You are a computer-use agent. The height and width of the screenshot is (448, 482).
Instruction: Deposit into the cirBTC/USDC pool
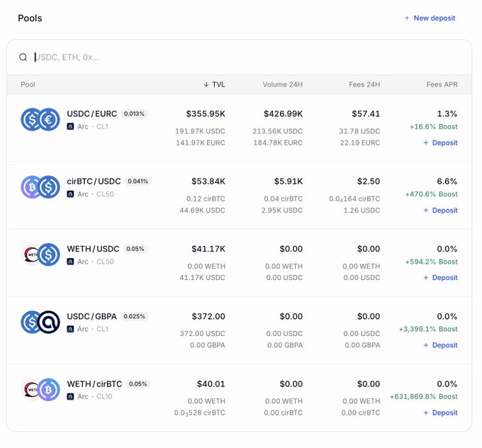click(440, 211)
